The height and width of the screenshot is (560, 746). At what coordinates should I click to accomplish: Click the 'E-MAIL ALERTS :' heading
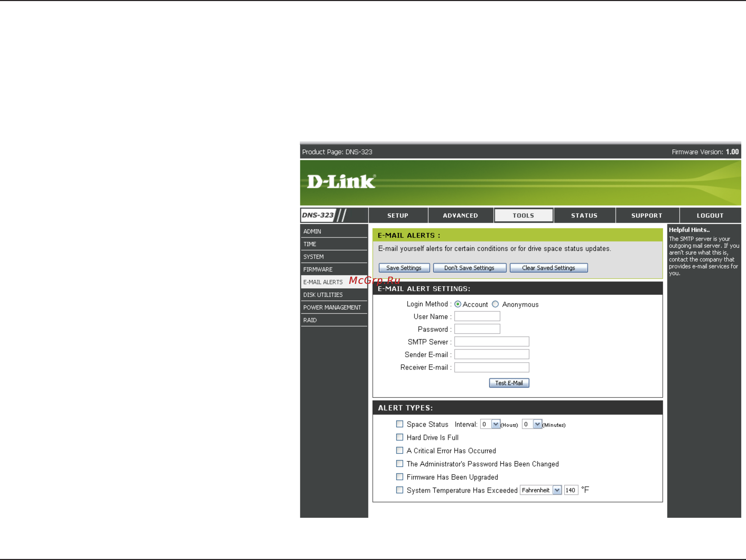click(409, 235)
